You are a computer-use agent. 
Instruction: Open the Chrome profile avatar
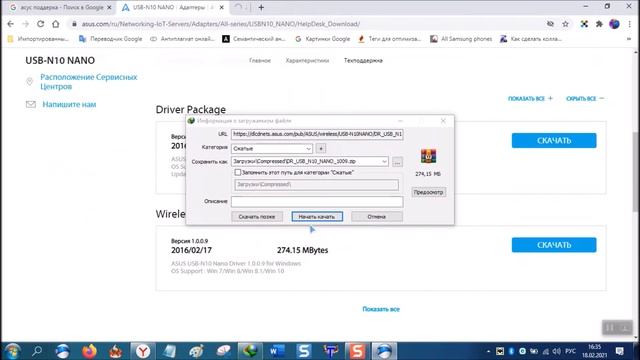(614, 24)
